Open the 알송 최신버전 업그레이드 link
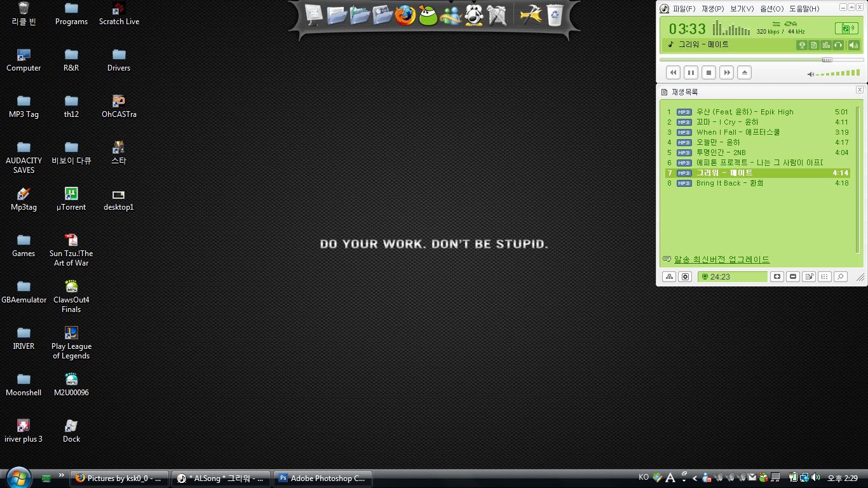This screenshot has width=868, height=488. pyautogui.click(x=722, y=259)
